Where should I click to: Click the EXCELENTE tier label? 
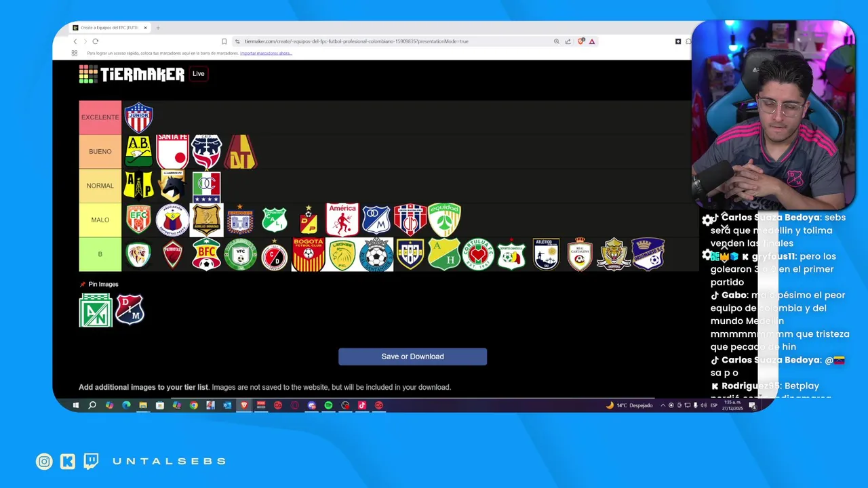pos(100,117)
